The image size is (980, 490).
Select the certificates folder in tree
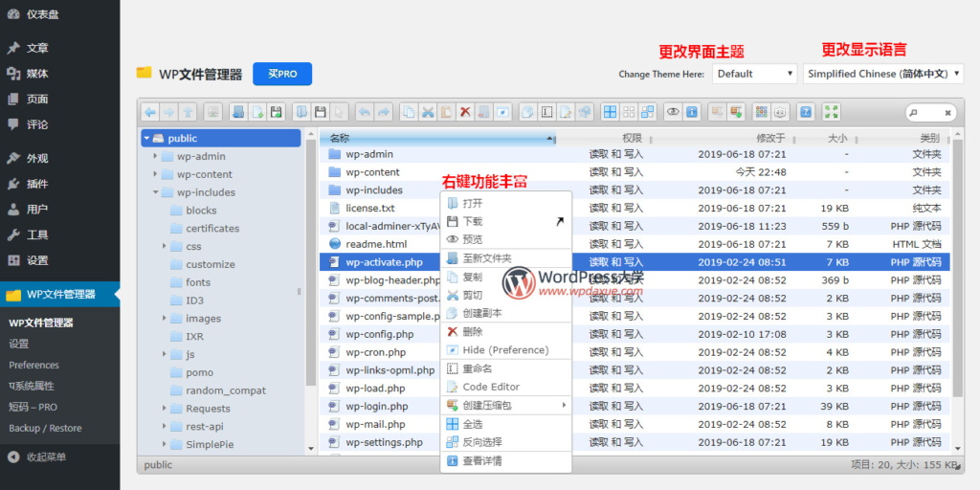pyautogui.click(x=212, y=228)
